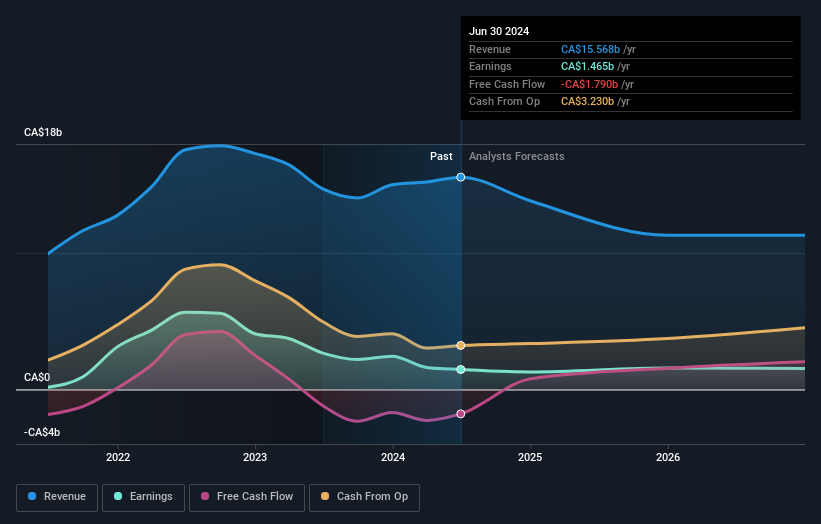Click the Analysts Forecasts label
821x524 pixels.
pos(517,157)
